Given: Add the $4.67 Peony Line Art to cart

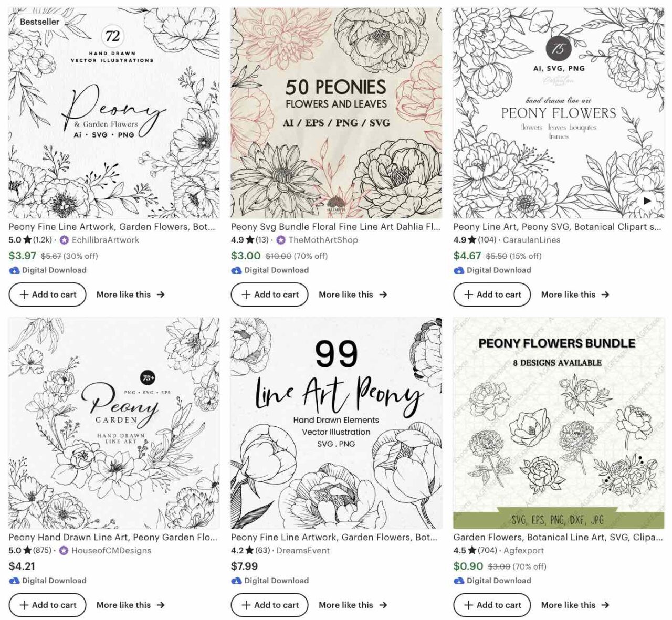Looking at the screenshot, I should point(492,295).
